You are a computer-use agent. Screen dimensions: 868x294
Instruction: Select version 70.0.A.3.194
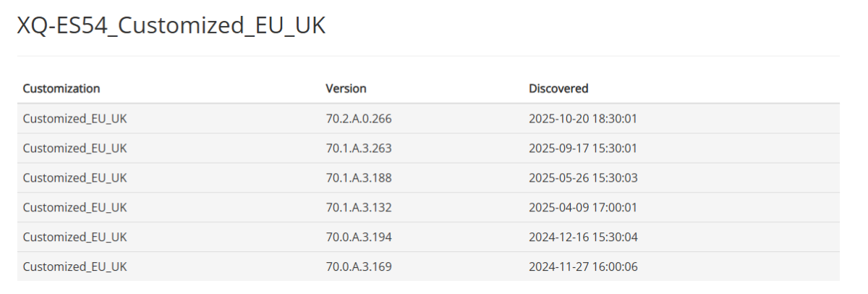[359, 237]
